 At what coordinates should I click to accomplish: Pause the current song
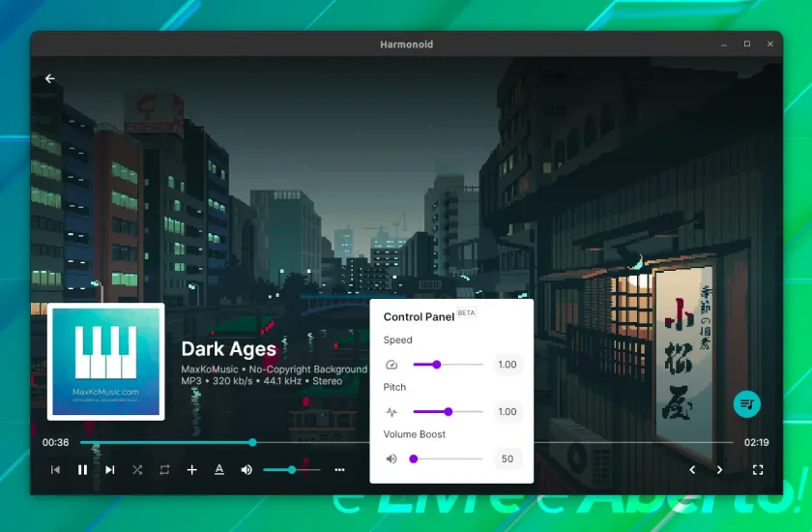82,470
